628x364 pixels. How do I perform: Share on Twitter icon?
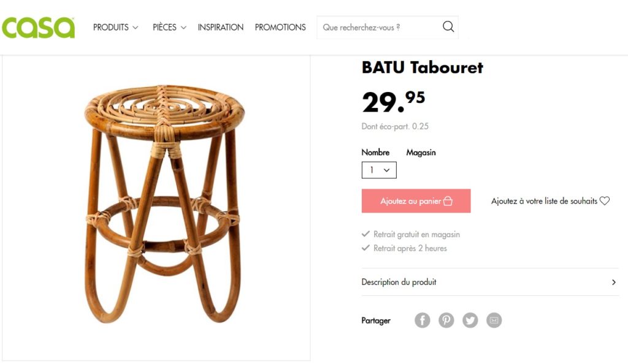tap(470, 320)
